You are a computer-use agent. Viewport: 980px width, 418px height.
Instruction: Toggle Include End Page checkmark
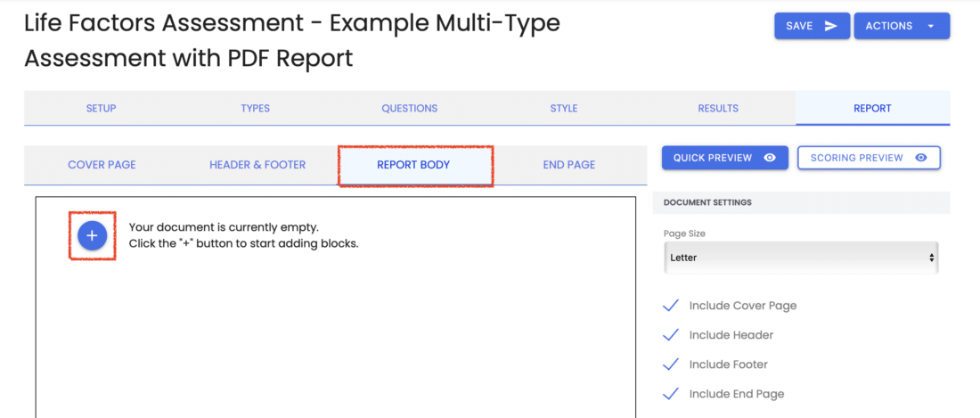click(x=671, y=394)
